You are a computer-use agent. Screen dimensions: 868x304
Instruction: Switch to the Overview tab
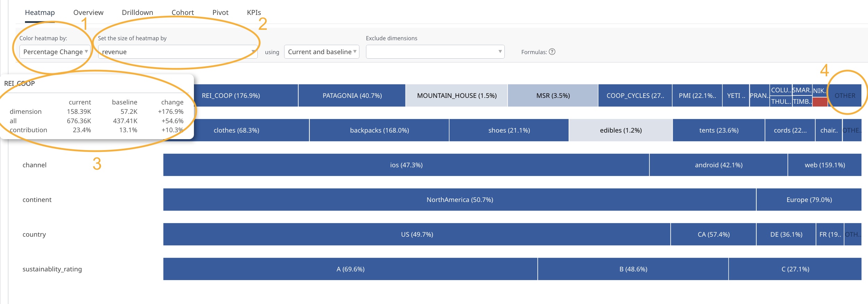click(88, 12)
